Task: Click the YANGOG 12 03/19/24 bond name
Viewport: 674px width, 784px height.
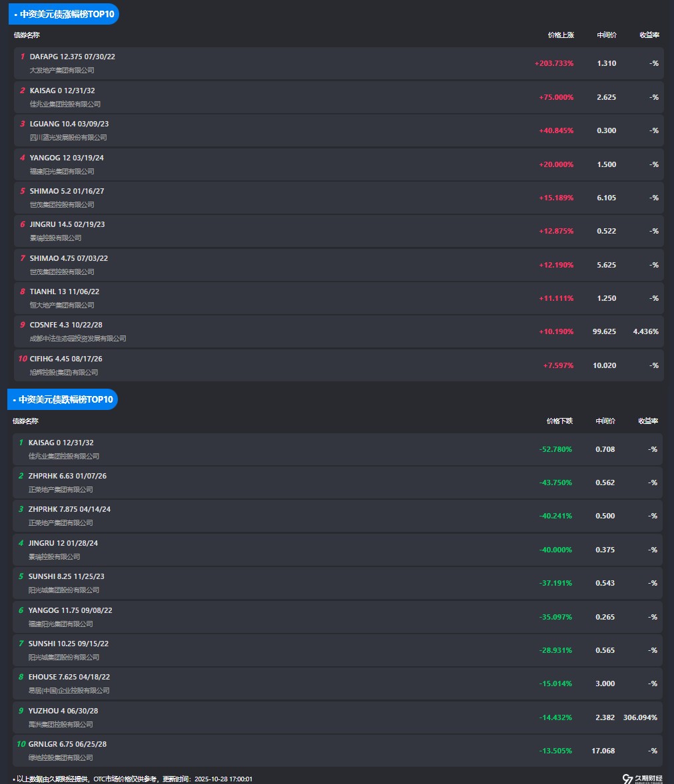Action: click(x=67, y=158)
